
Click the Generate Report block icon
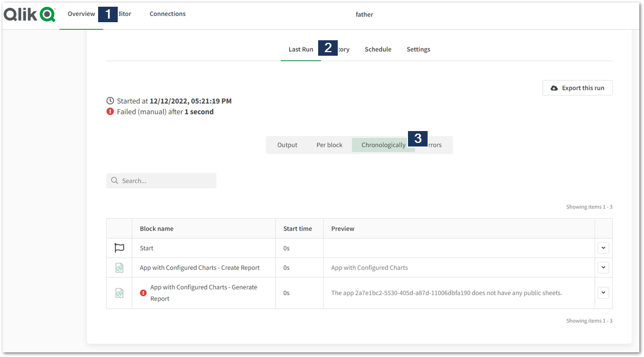pyautogui.click(x=119, y=293)
